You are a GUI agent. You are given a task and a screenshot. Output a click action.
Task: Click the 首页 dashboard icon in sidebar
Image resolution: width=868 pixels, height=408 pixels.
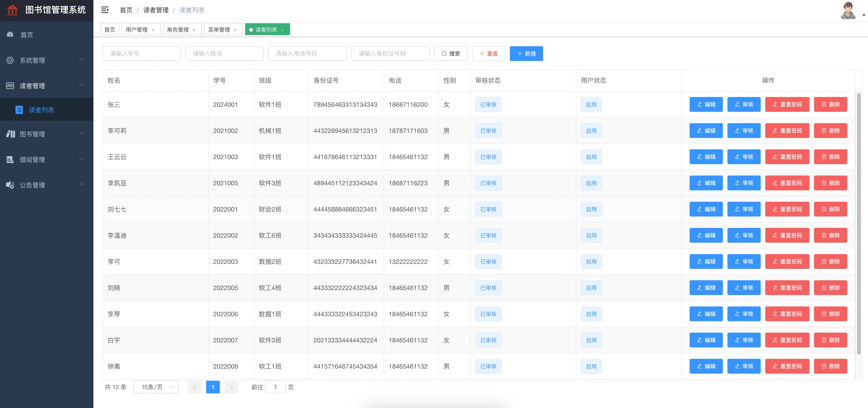tap(10, 35)
